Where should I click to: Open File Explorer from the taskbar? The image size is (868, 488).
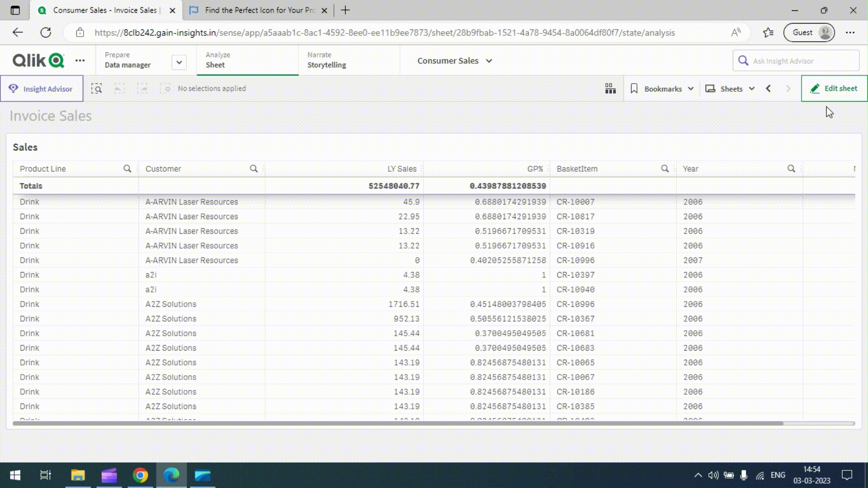[78, 475]
